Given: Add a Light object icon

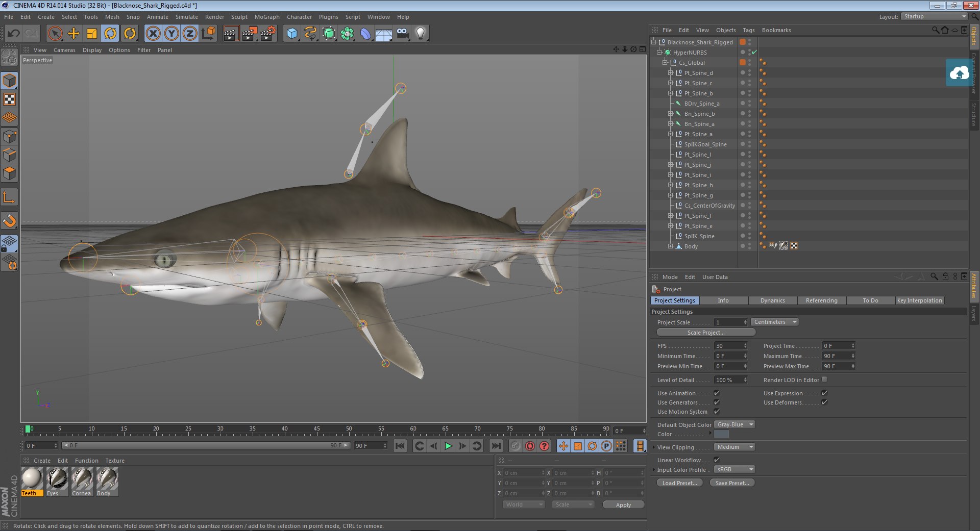Looking at the screenshot, I should click(421, 34).
